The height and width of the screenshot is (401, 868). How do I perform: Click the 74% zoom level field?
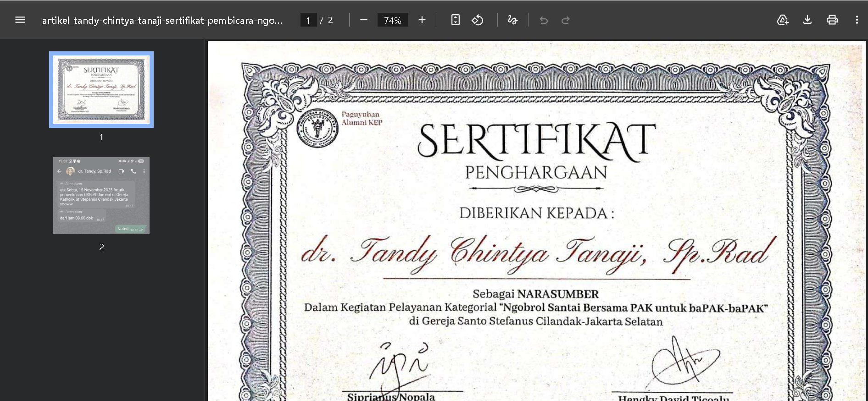(392, 20)
